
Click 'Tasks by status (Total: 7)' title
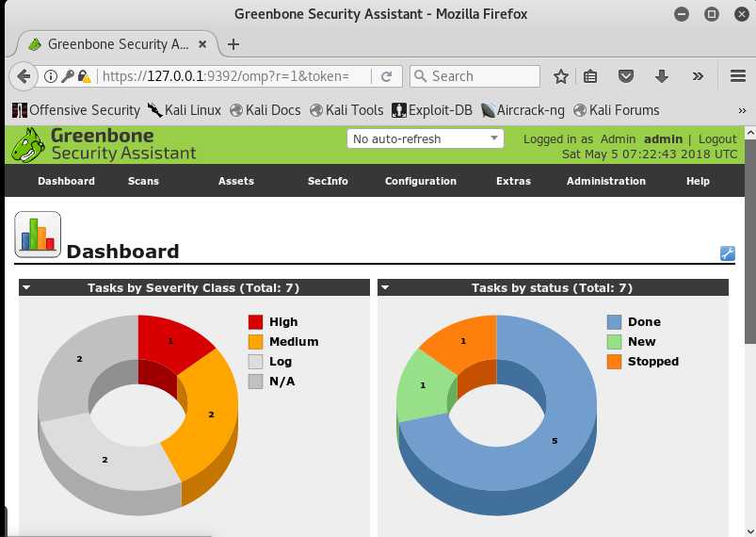(552, 288)
